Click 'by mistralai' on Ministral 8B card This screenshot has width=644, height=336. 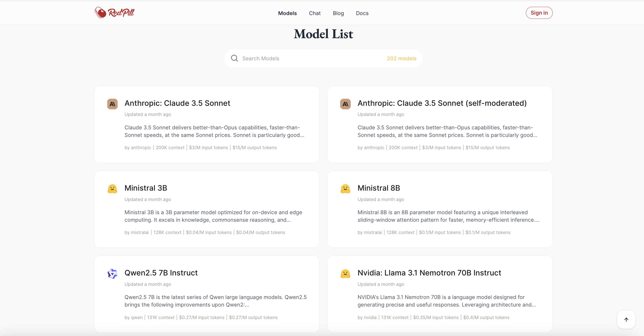[370, 232]
